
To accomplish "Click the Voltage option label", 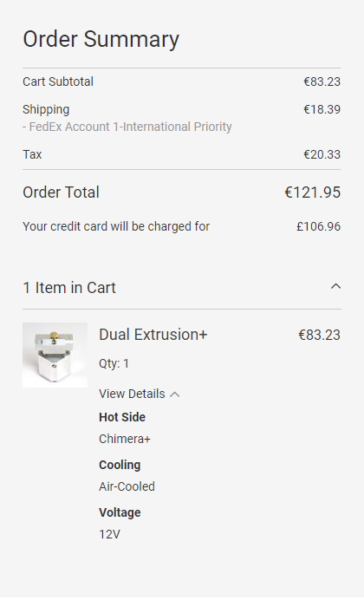I will click(x=120, y=512).
